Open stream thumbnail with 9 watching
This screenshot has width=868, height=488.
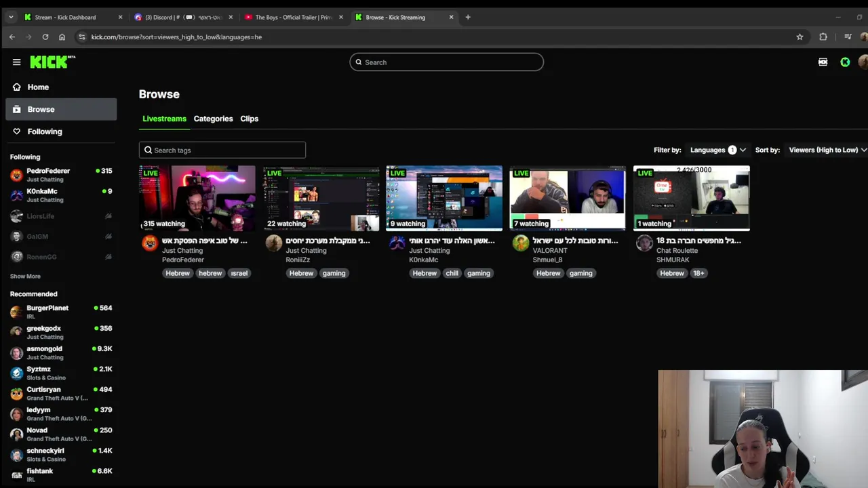pyautogui.click(x=444, y=198)
